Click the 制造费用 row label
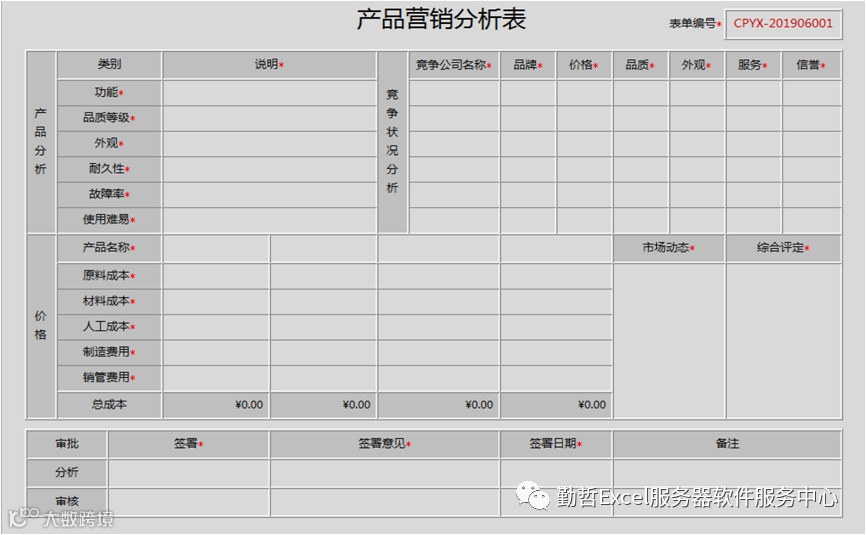866x535 pixels. click(109, 352)
